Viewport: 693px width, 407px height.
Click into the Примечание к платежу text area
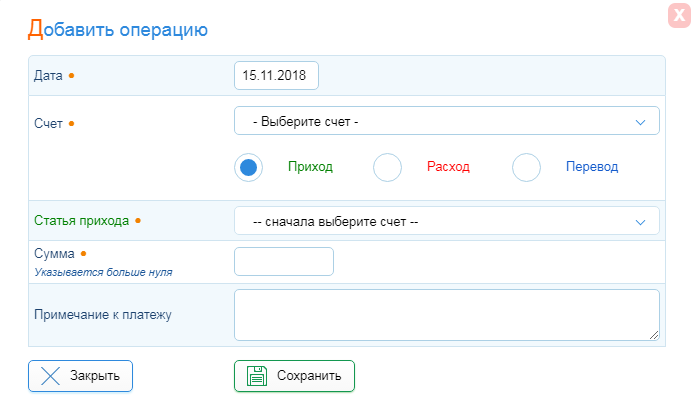447,315
